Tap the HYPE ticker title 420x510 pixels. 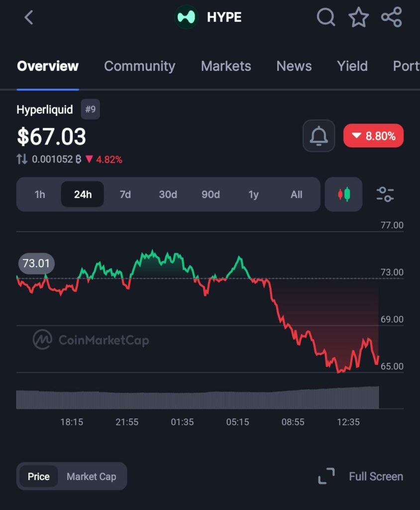coord(224,17)
